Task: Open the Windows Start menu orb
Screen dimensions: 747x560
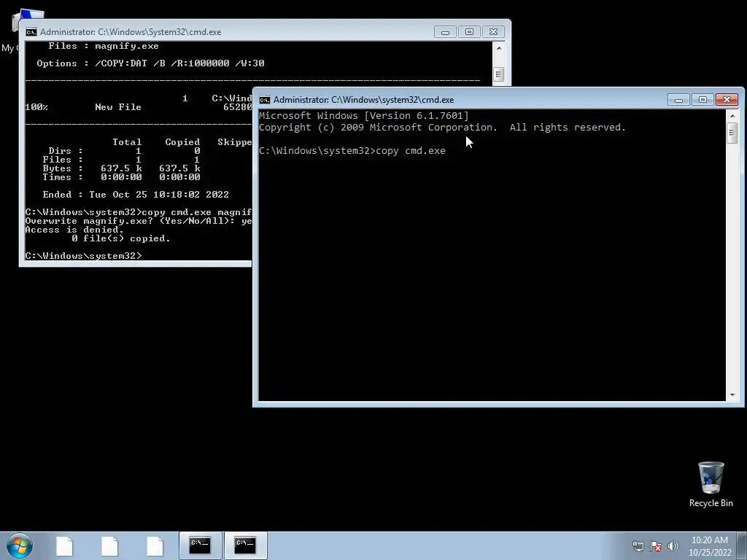Action: tap(20, 545)
